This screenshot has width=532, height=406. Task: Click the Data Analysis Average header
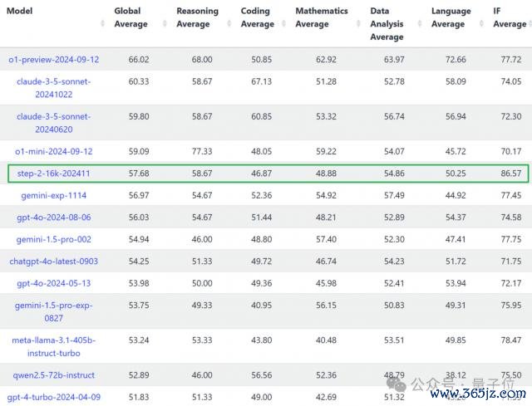pos(387,24)
